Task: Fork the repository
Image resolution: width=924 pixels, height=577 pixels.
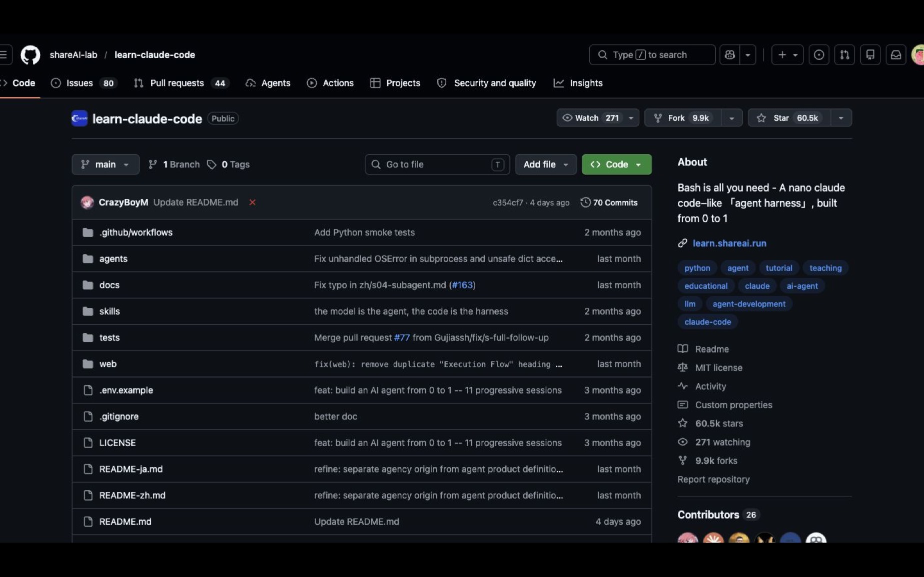Action: pos(683,118)
